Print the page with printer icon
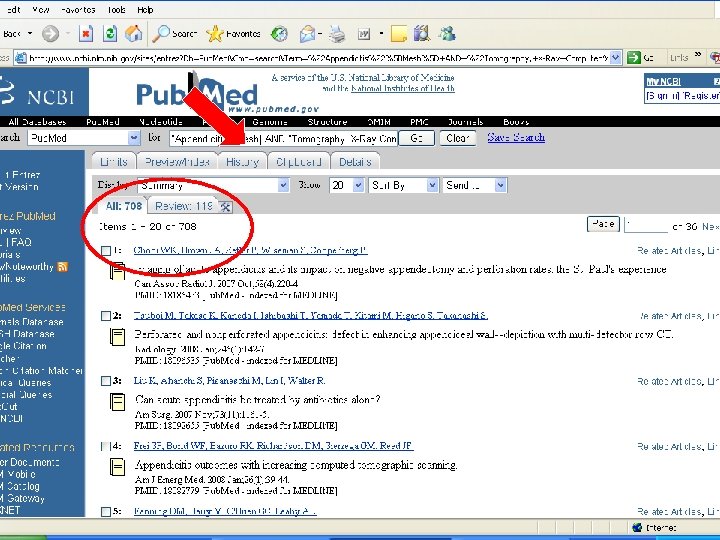The height and width of the screenshot is (540, 720). coord(338,34)
